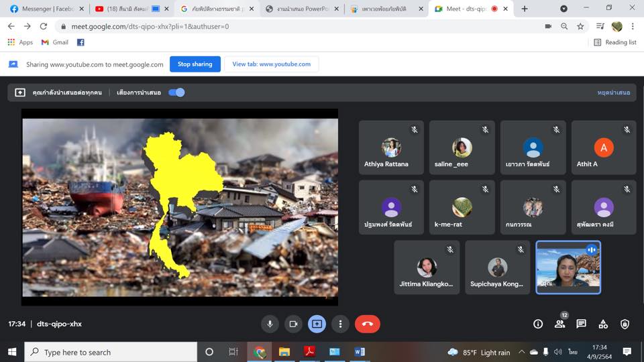
Task: Click View tab: www.youtube.com link
Action: click(272, 64)
